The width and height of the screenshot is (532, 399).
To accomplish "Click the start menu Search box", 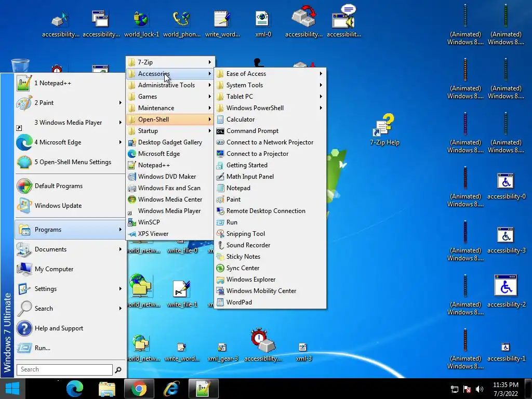I will click(x=64, y=369).
